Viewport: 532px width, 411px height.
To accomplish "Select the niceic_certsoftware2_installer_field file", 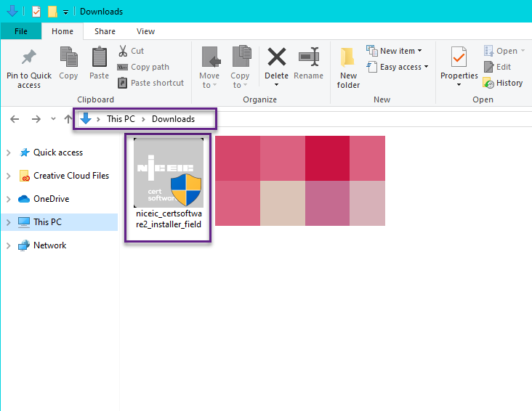I will 169,186.
